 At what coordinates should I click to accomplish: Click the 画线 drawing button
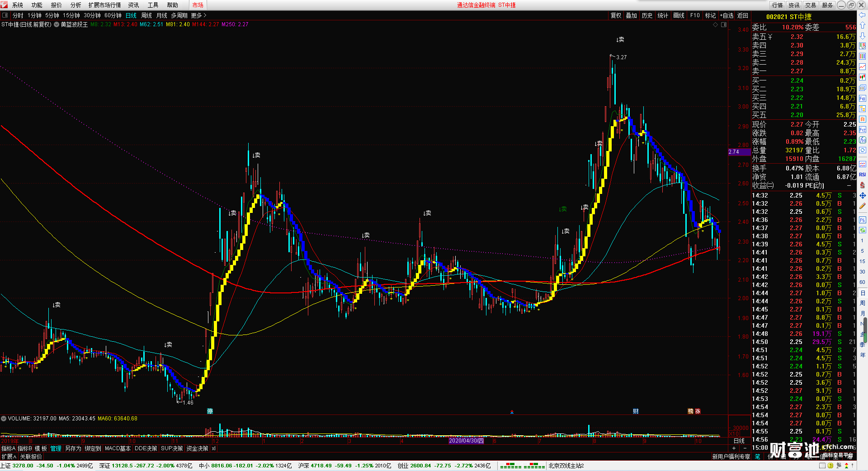point(679,15)
